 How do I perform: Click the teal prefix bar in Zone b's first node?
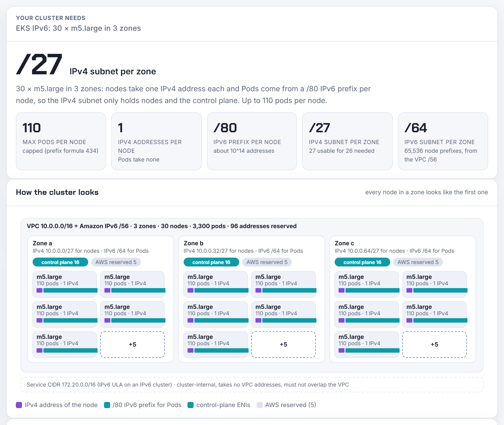[221, 290]
